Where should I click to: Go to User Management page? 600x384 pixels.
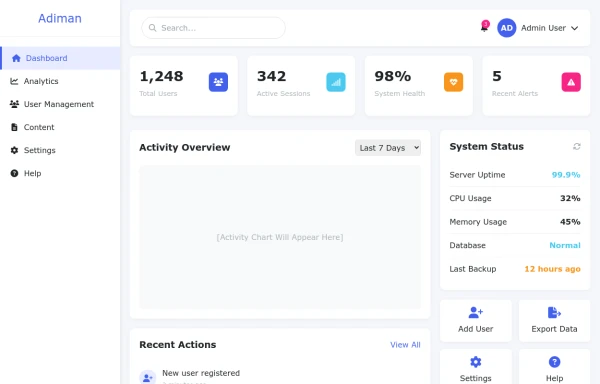point(60,104)
